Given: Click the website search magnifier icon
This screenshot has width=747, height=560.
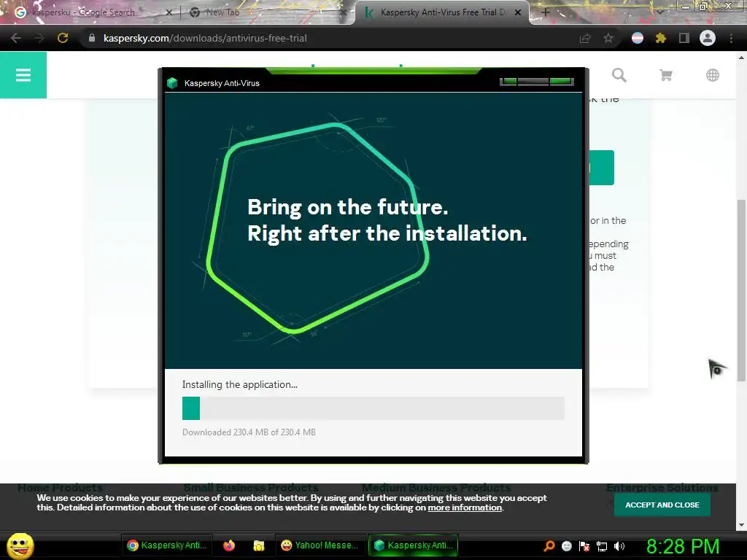Looking at the screenshot, I should coord(619,75).
